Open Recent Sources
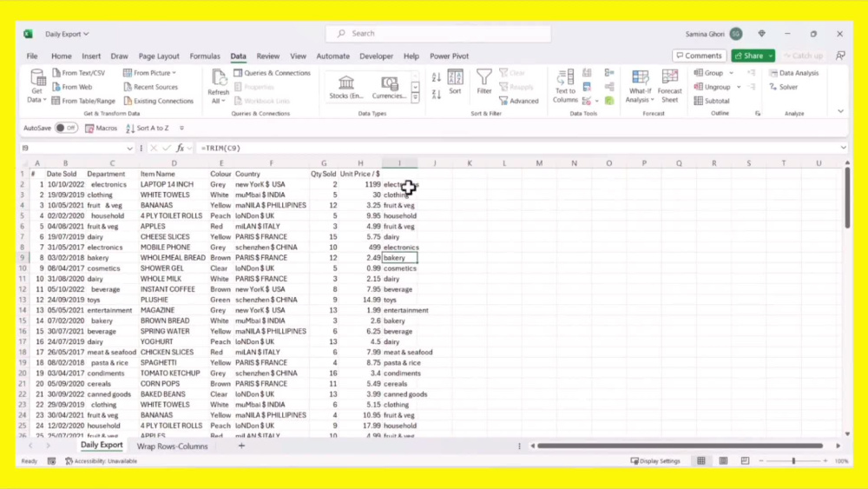 [150, 87]
